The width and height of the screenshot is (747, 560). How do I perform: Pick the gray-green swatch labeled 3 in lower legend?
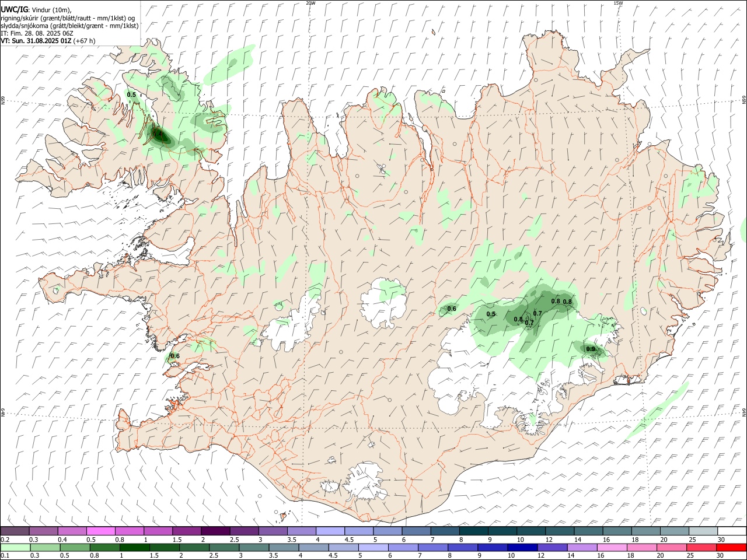(253, 547)
